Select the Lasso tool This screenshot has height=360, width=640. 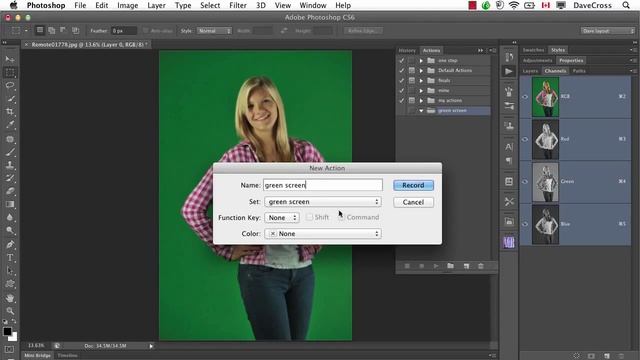pyautogui.click(x=10, y=85)
